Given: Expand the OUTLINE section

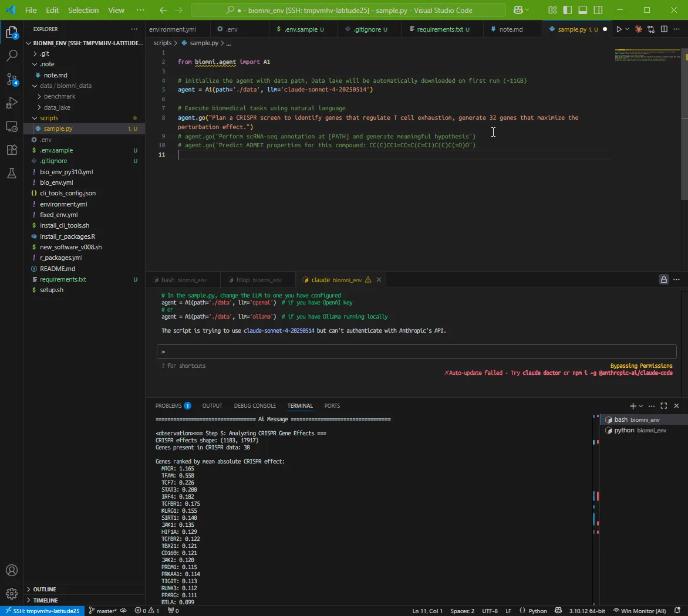Looking at the screenshot, I should point(45,589).
